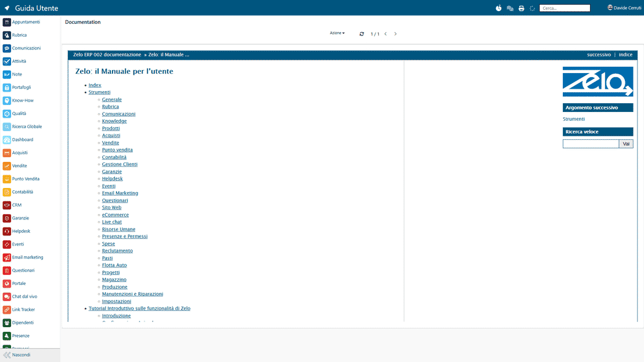Open the Davide Cerruti user menu

(624, 8)
